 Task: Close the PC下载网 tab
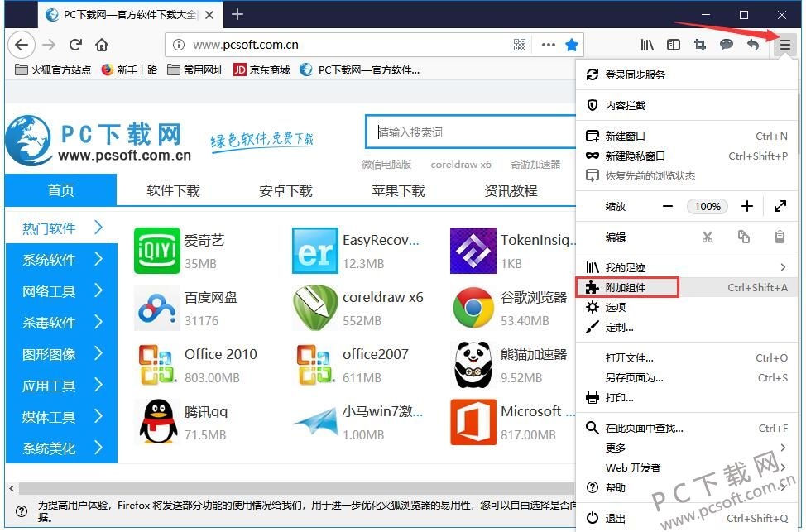(209, 15)
